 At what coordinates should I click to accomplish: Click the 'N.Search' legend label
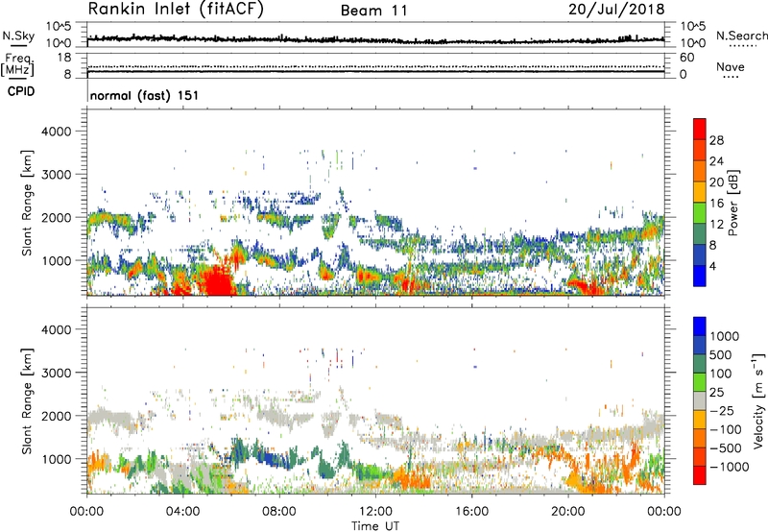[741, 36]
